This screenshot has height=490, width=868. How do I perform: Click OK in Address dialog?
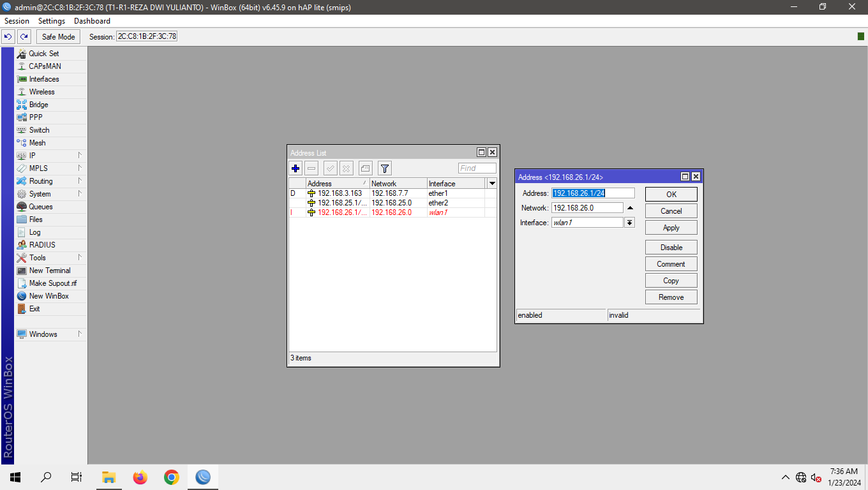(671, 194)
